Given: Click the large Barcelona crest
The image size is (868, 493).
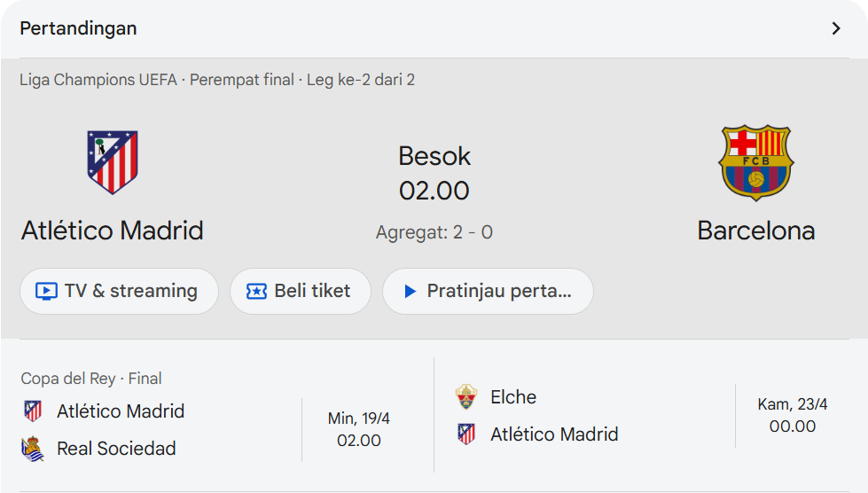Looking at the screenshot, I should coord(755,162).
